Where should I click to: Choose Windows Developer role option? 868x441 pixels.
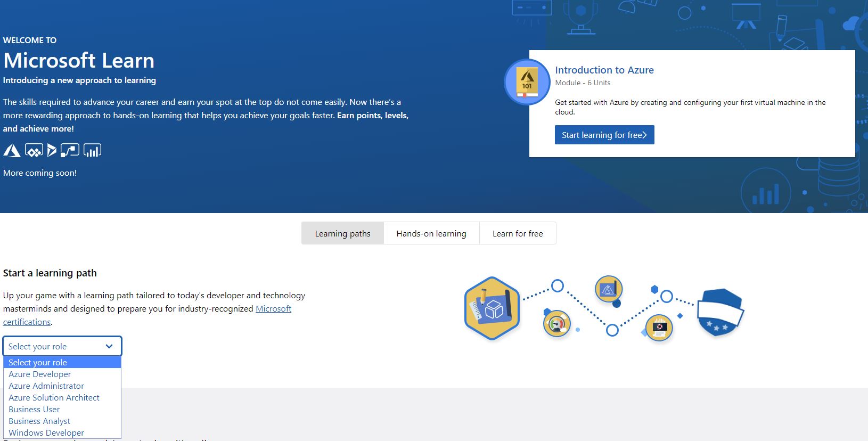[46, 433]
